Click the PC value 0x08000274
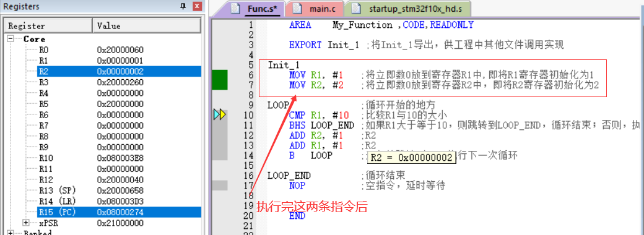 coord(120,212)
